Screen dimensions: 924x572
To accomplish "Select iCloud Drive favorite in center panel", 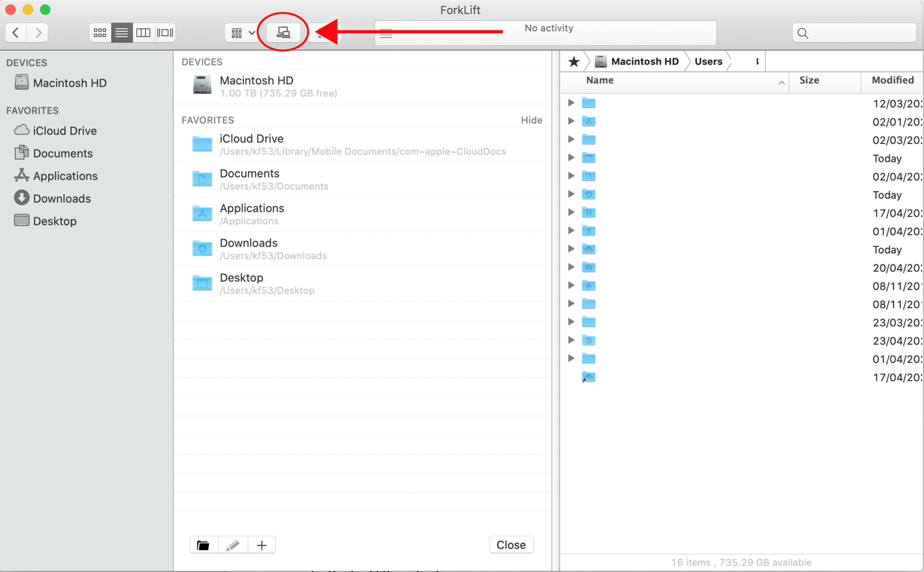I will point(363,144).
